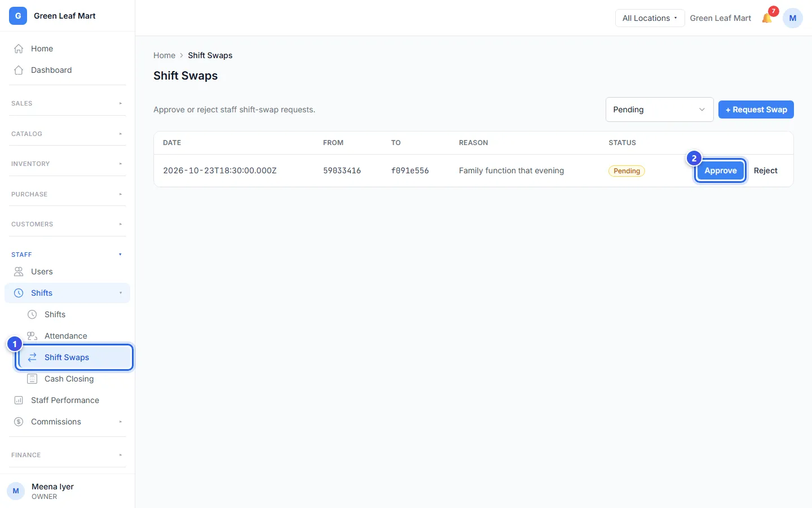812x508 pixels.
Task: Click the Dashboard icon in sidebar
Action: coord(19,70)
